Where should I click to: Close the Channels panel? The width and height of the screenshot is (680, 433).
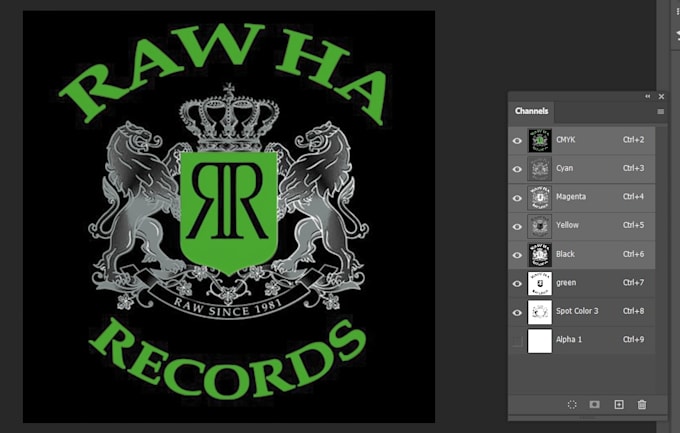pyautogui.click(x=661, y=96)
